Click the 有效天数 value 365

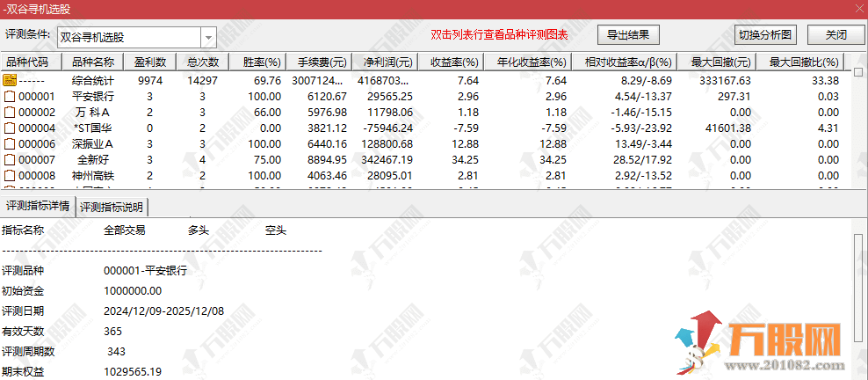[113, 332]
